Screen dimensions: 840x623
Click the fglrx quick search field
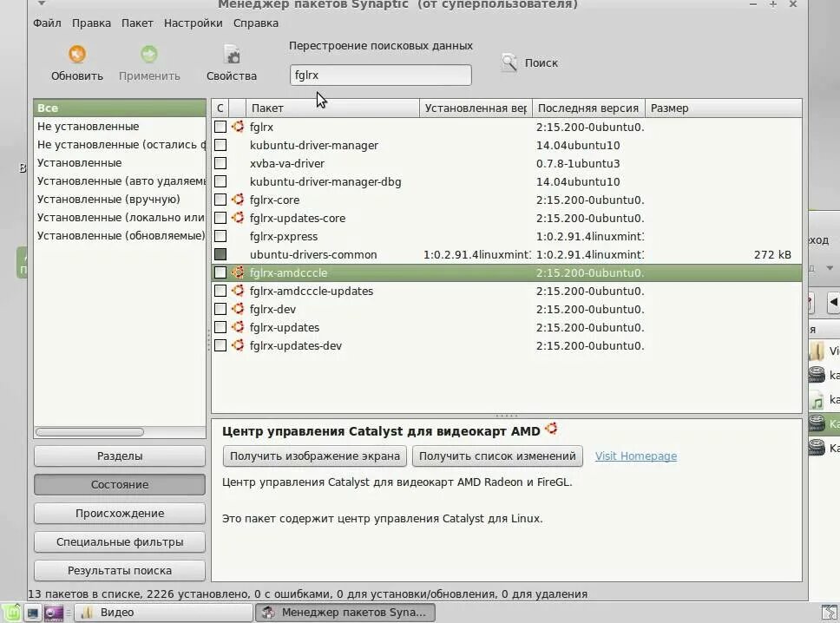381,75
